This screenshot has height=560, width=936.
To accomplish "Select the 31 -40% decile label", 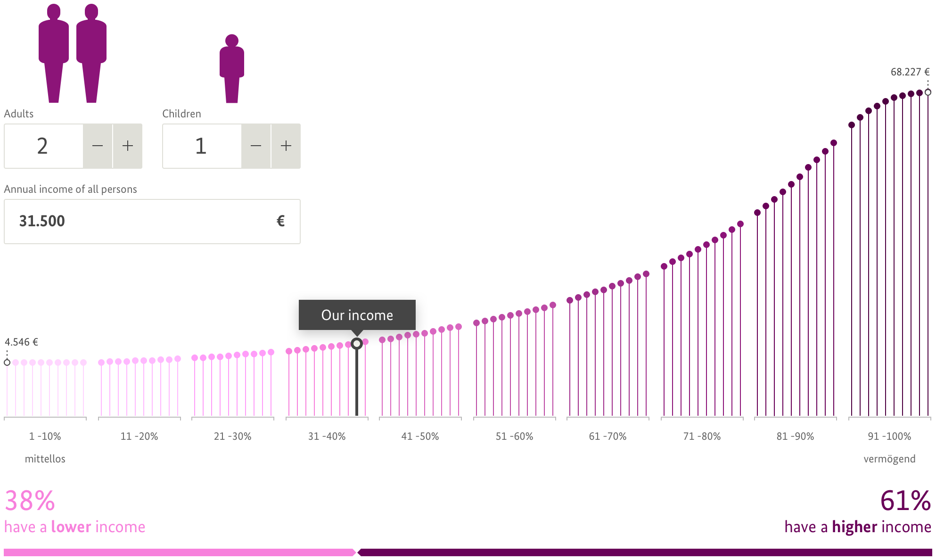I will [x=327, y=436].
